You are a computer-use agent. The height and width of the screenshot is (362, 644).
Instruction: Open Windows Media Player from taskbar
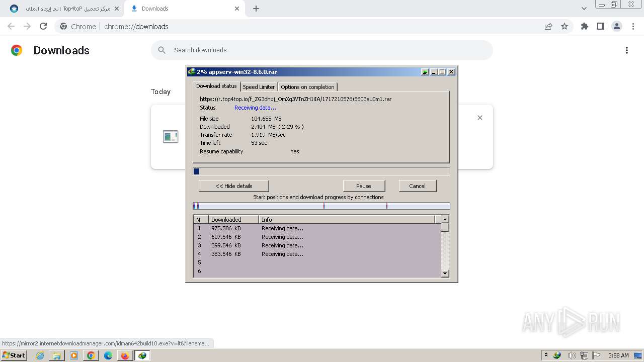click(74, 355)
